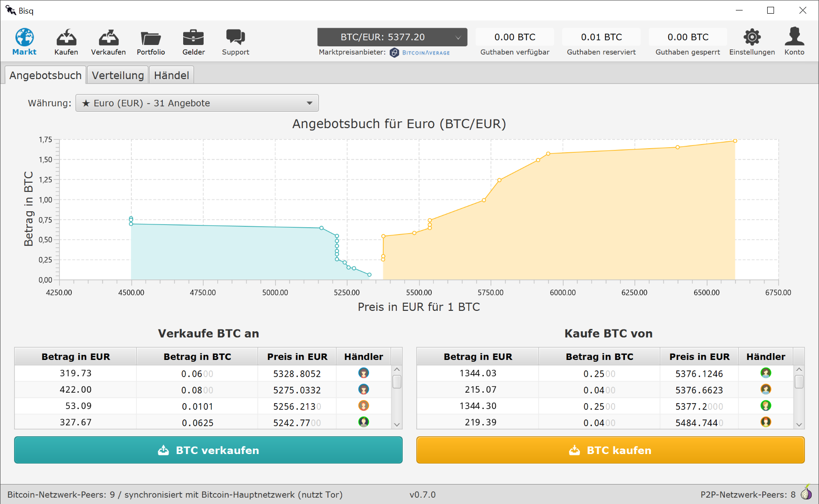Open Einstellungen gear icon
The width and height of the screenshot is (819, 504).
(752, 37)
